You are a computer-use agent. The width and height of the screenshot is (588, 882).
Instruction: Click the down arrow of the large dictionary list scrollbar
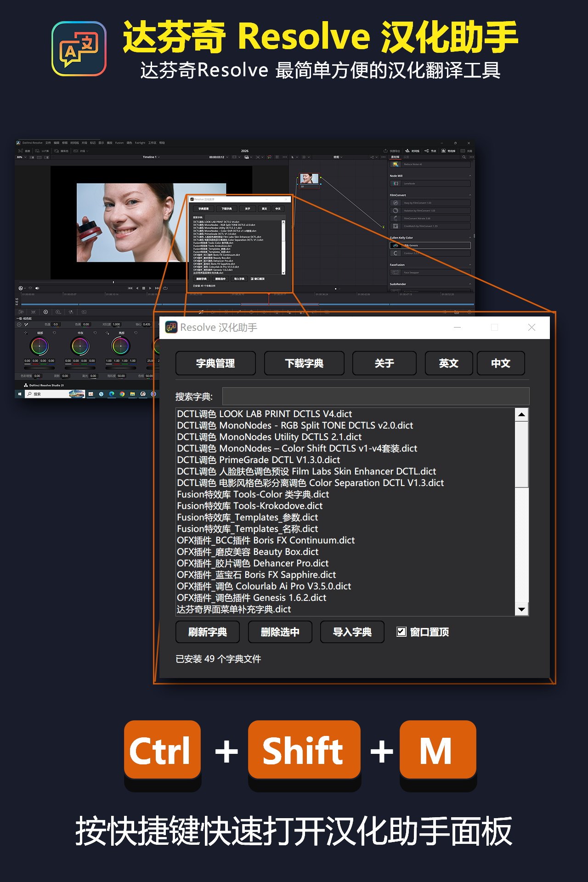click(521, 609)
